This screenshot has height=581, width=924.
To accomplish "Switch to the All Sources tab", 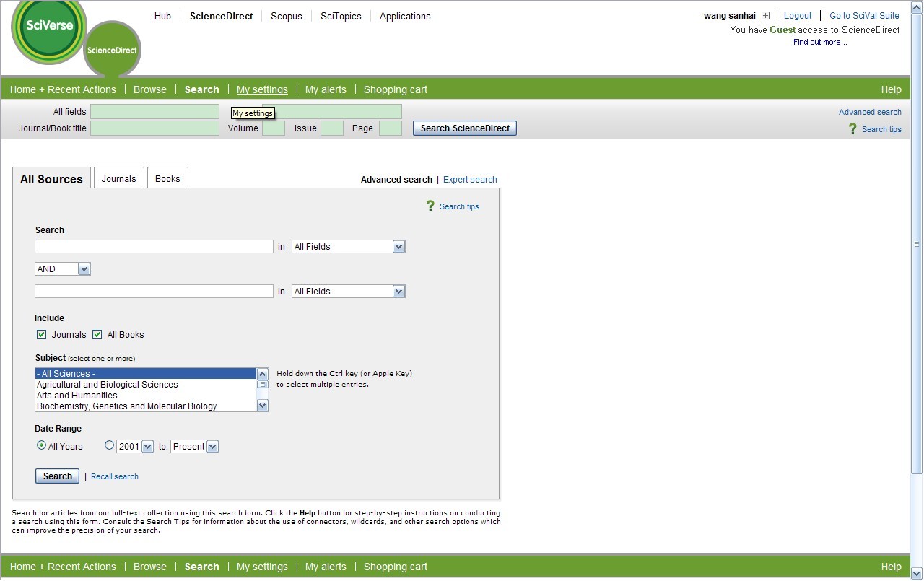I will click(51, 179).
